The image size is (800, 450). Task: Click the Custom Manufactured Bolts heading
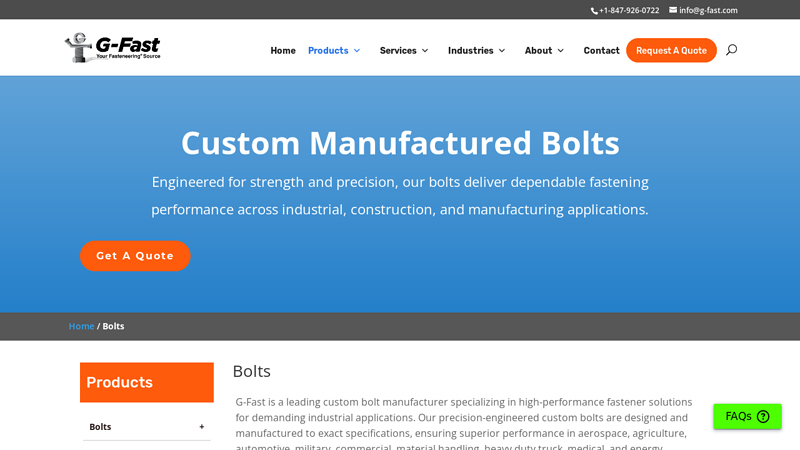click(x=400, y=142)
